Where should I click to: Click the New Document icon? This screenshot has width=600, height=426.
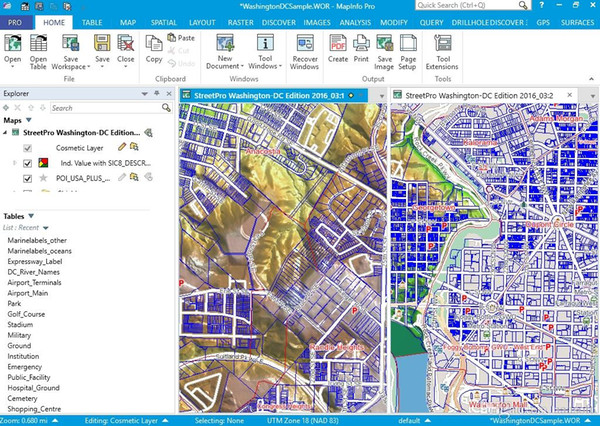click(225, 43)
